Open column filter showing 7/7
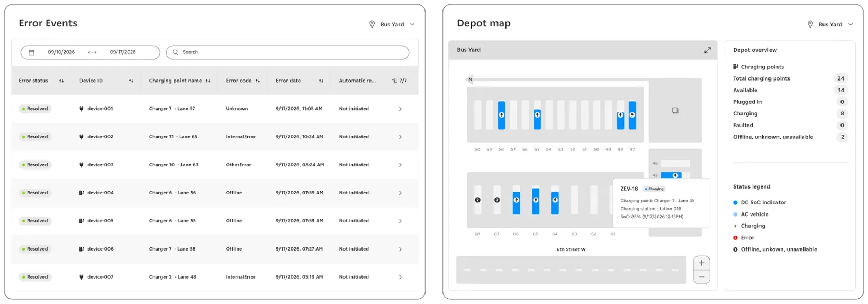 click(x=399, y=81)
